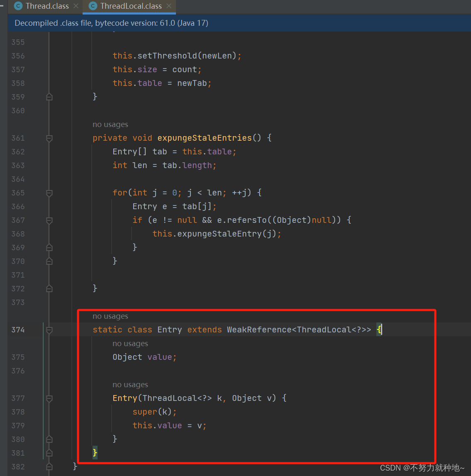This screenshot has width=471, height=476.
Task: Collapse the expungeStaleEntries method
Action: click(49, 137)
